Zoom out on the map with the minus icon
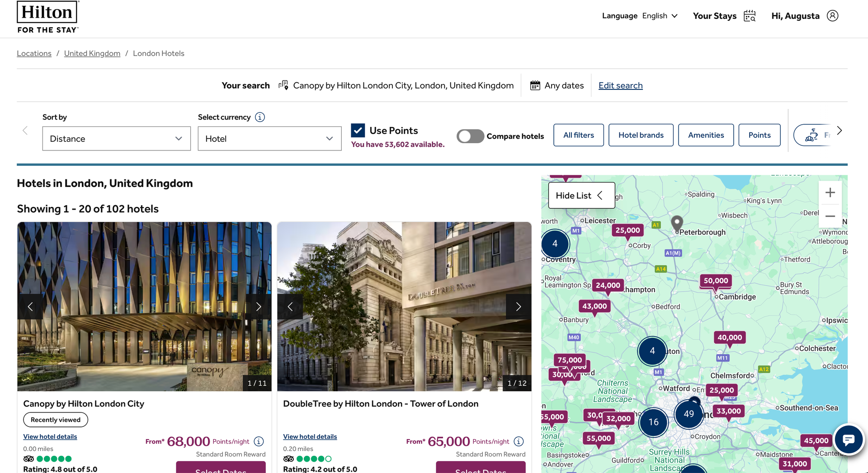 [x=830, y=216]
